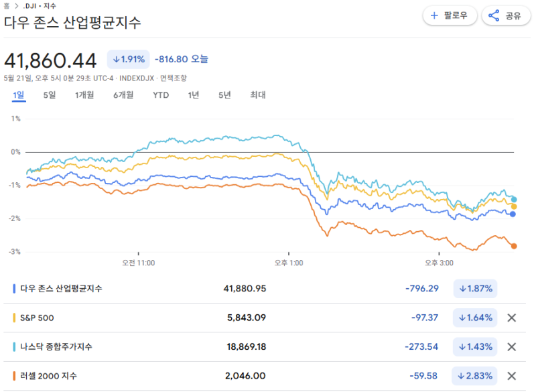
Task: Click the 오전 11:00 time axis label
Action: click(139, 263)
